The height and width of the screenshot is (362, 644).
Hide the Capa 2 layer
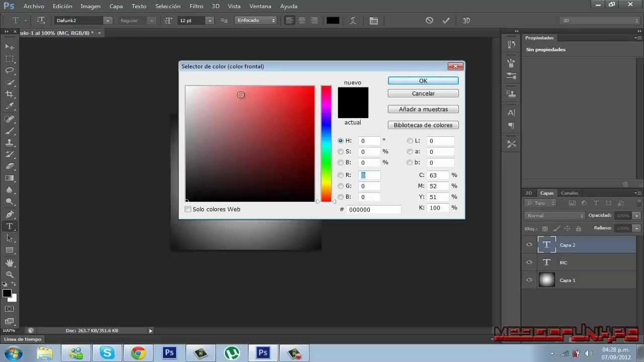pyautogui.click(x=529, y=245)
